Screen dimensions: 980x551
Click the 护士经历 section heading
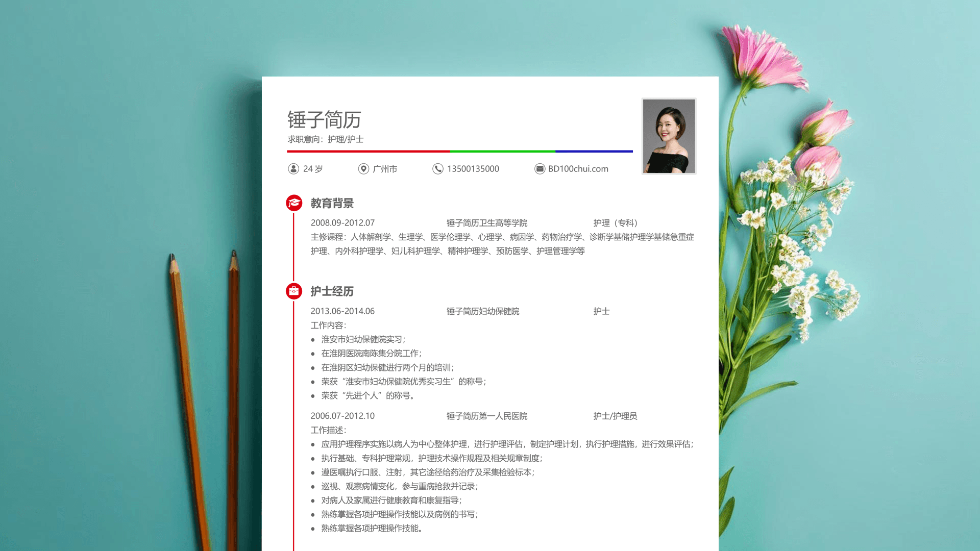pos(332,291)
